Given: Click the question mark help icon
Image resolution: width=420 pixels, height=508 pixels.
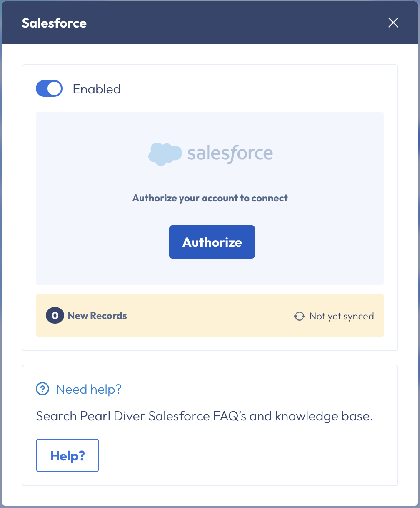Looking at the screenshot, I should (x=42, y=389).
